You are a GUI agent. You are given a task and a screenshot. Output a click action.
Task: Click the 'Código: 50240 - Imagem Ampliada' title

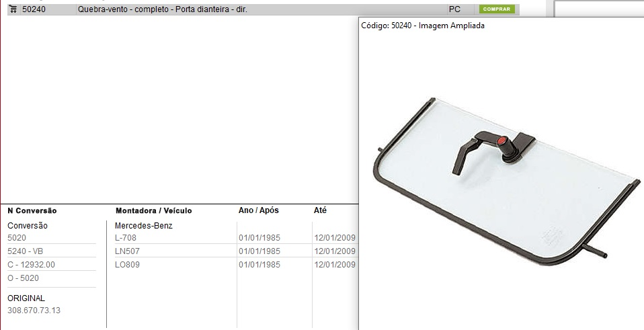click(x=423, y=26)
